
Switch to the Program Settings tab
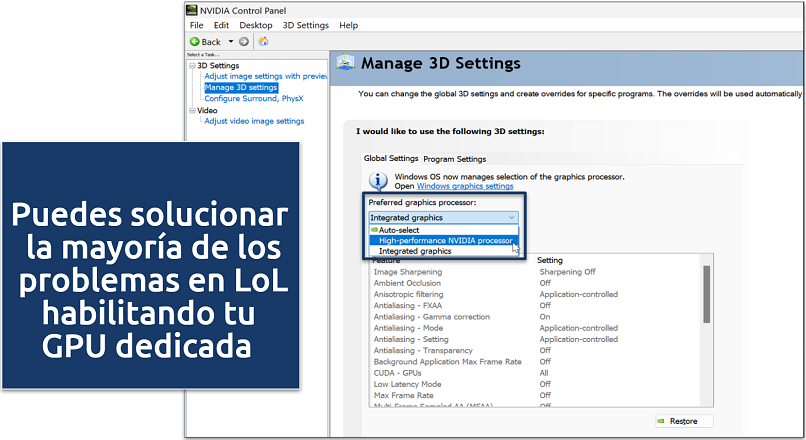454,159
